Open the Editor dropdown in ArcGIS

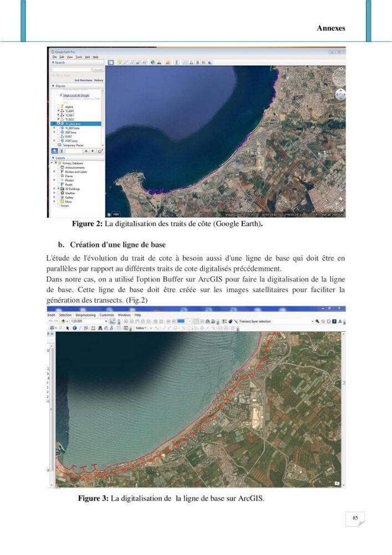pos(141,328)
